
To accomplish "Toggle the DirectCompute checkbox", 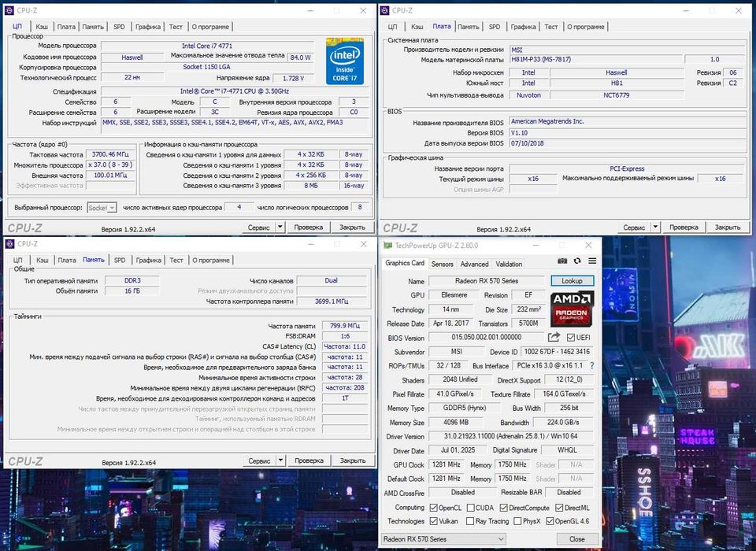I will point(504,508).
